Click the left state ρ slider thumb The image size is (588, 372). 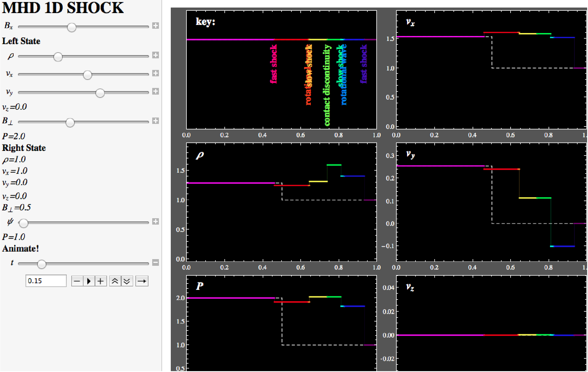click(58, 57)
